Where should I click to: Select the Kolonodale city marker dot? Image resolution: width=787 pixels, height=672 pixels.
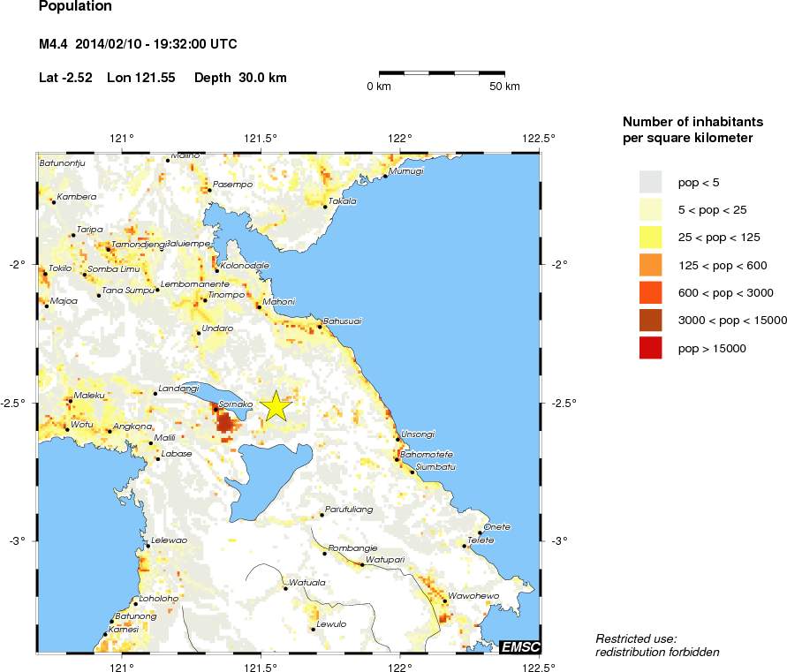[217, 271]
